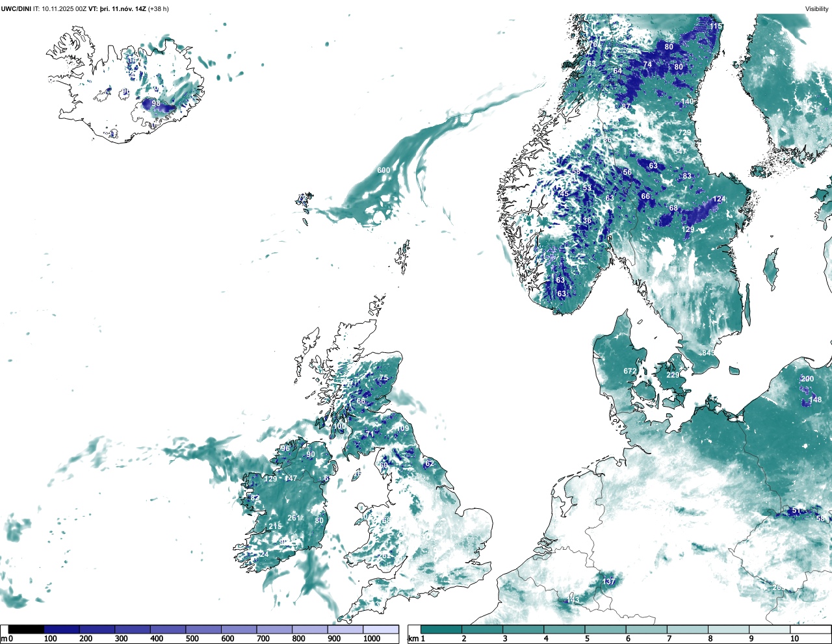The image size is (832, 644).
Task: Select the '843' value in southern Sweden
Action: [708, 353]
